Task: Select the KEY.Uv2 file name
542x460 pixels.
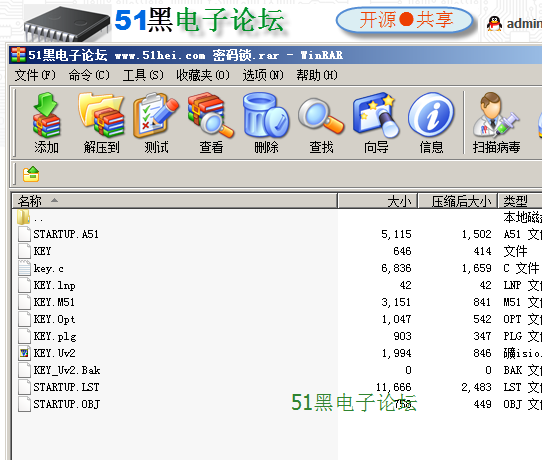Action: pyautogui.click(x=54, y=353)
